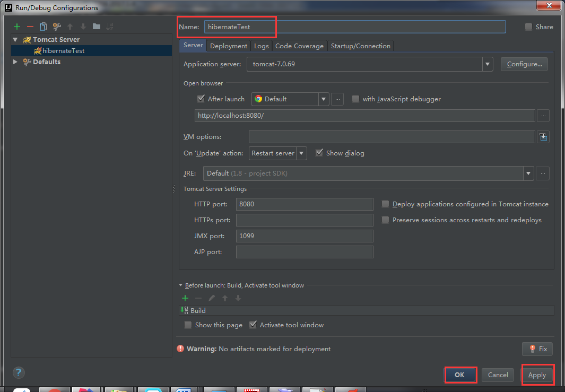
Task: Focus Name field hibernateTest
Action: click(x=355, y=27)
